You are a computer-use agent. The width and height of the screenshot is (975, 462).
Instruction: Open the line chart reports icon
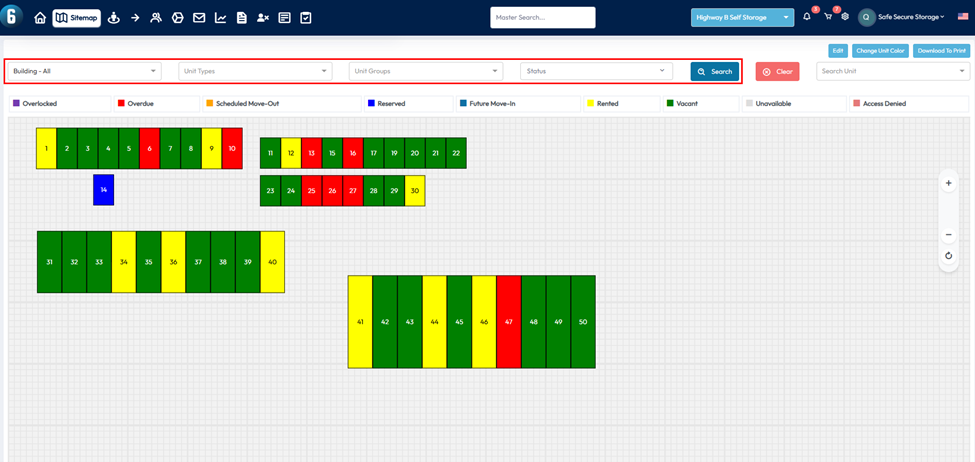(220, 18)
